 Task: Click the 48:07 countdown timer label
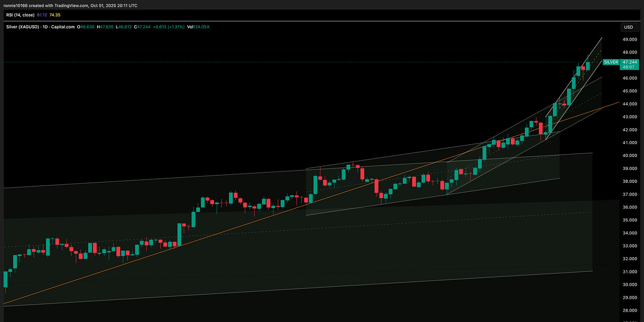pyautogui.click(x=628, y=67)
